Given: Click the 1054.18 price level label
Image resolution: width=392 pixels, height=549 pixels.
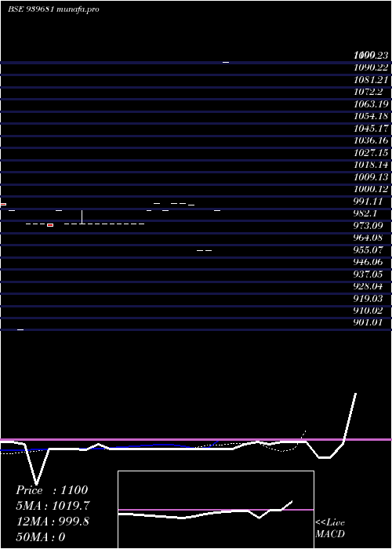Looking at the screenshot, I should tap(371, 116).
